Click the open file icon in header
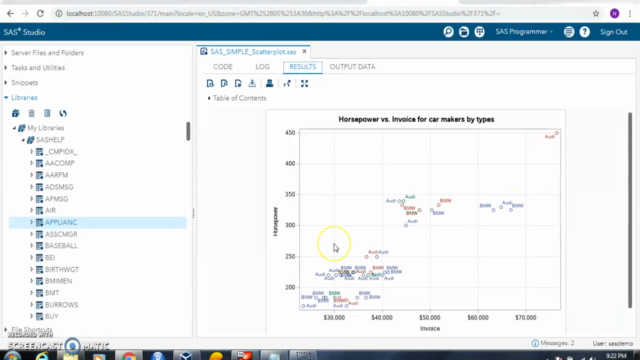 pyautogui.click(x=464, y=32)
